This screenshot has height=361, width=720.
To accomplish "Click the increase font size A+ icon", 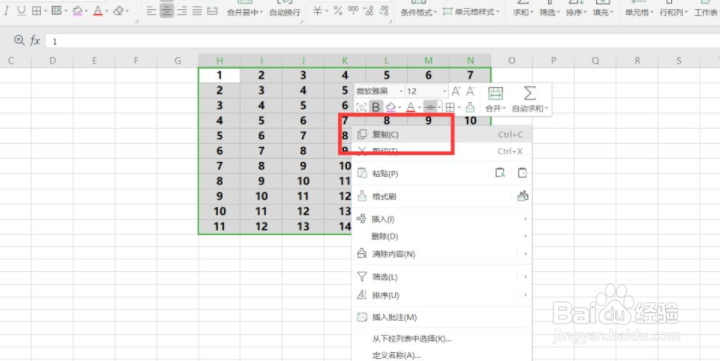I will 456,91.
